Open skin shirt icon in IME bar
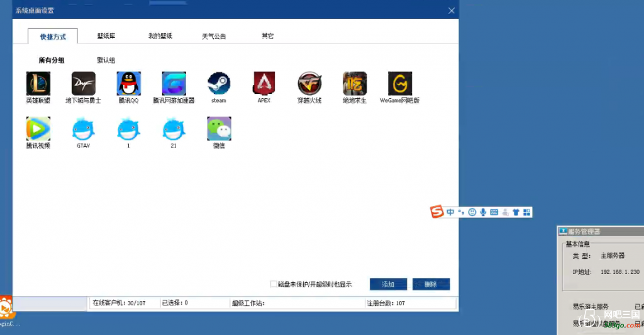This screenshot has width=644, height=335. (x=516, y=212)
